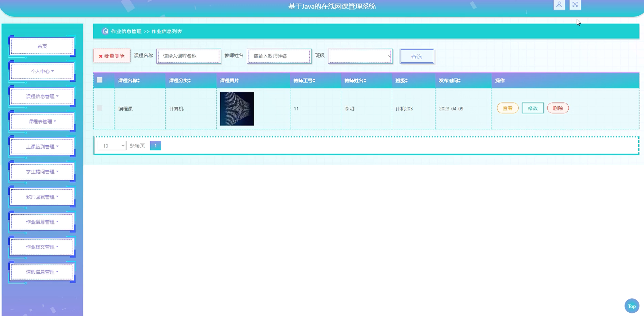Open the 班级 filter dropdown
This screenshot has height=316, width=644.
(x=360, y=56)
